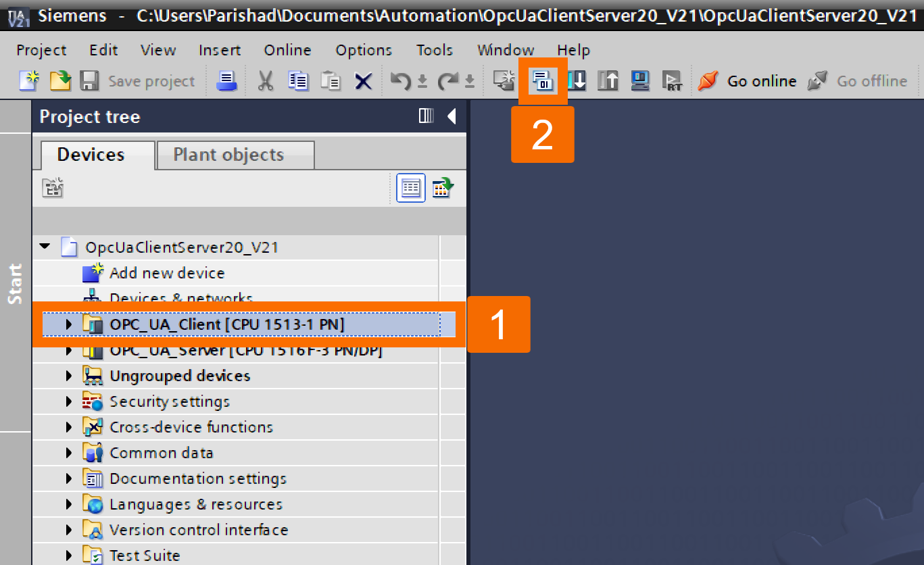Open the Help menu
The width and height of the screenshot is (924, 565).
pos(573,50)
